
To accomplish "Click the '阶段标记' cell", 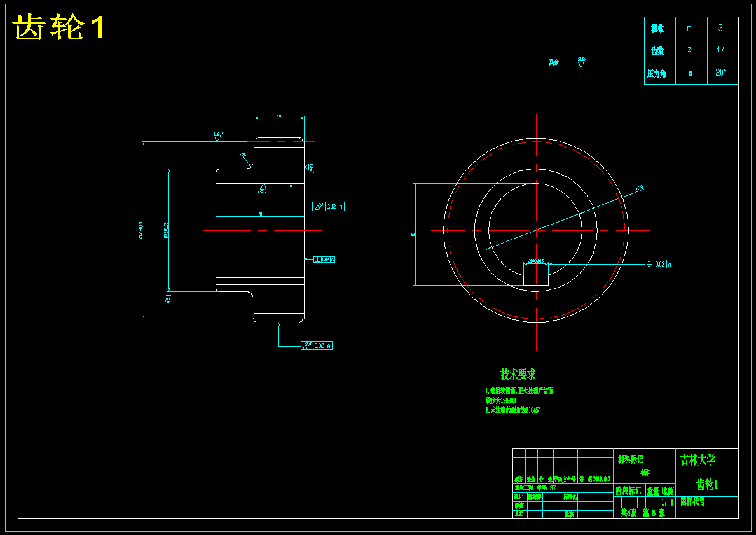I will pyautogui.click(x=628, y=490).
